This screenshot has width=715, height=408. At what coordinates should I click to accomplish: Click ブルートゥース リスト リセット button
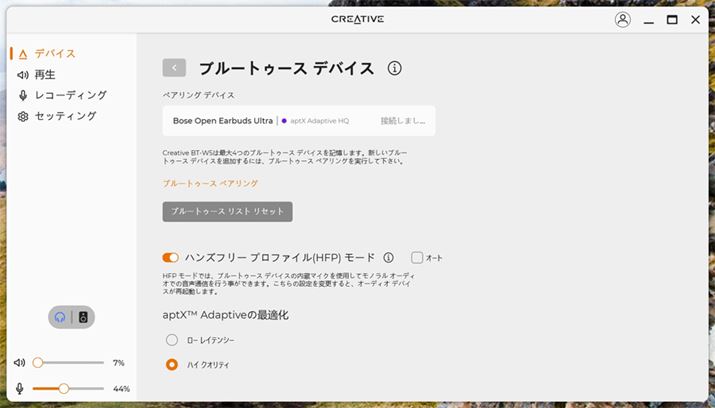[228, 212]
